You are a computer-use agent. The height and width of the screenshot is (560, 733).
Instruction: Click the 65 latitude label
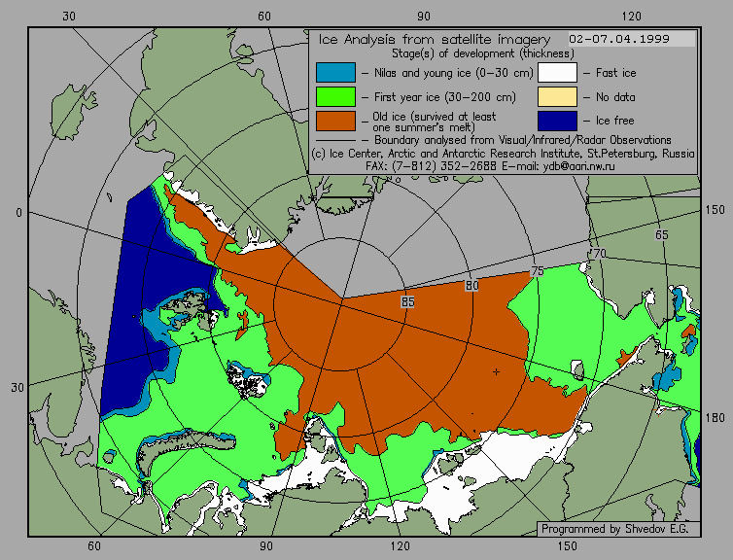(x=661, y=234)
